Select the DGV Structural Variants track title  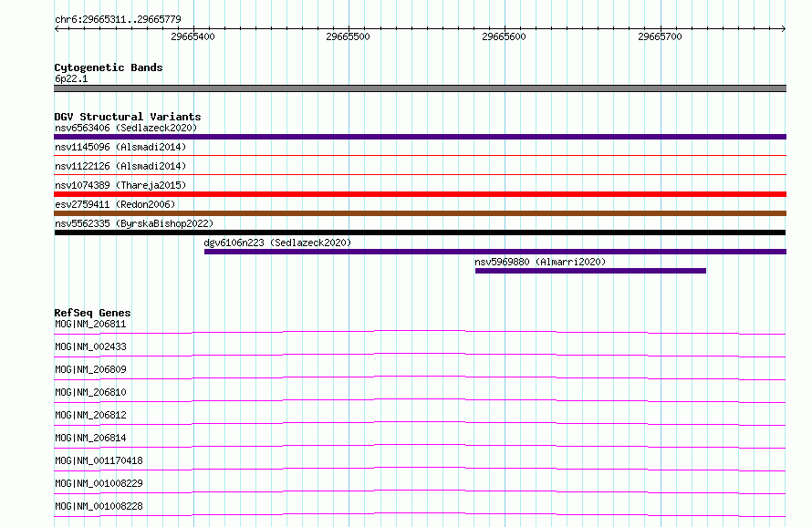128,117
